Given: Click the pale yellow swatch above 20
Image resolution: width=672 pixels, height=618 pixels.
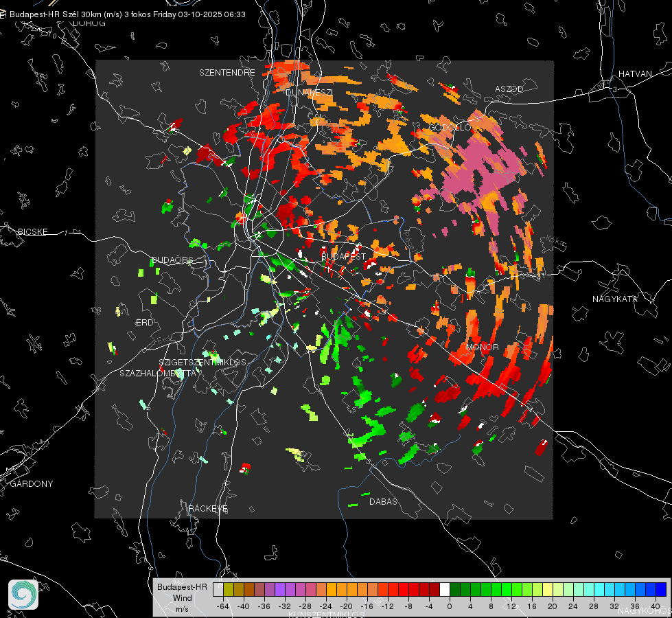Looking at the screenshot, I should 548,590.
